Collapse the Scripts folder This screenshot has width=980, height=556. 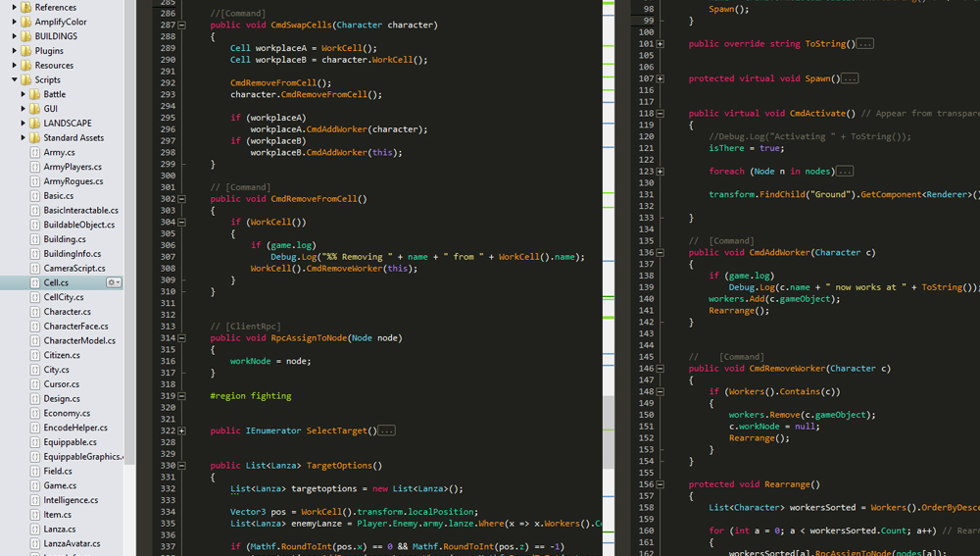[x=15, y=79]
